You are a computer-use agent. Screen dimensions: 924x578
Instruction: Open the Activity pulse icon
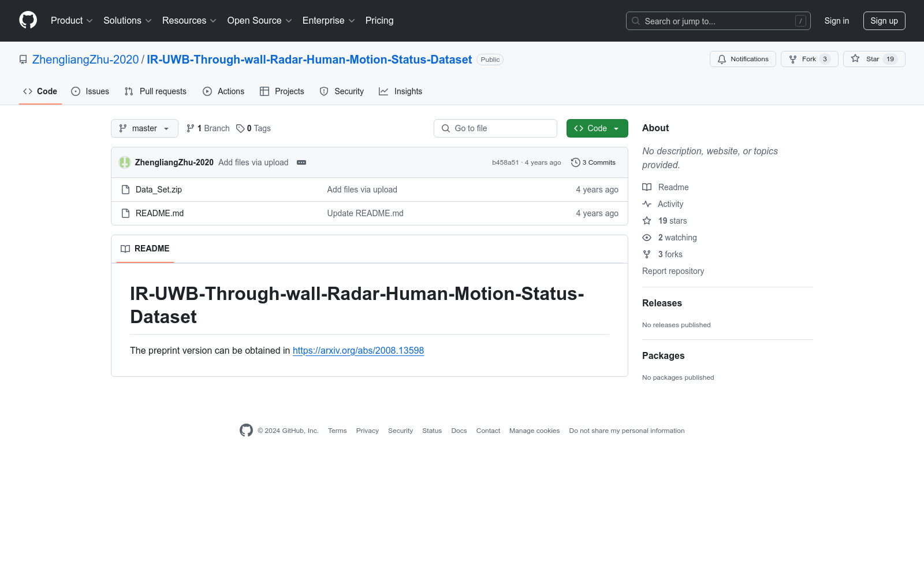tap(647, 203)
